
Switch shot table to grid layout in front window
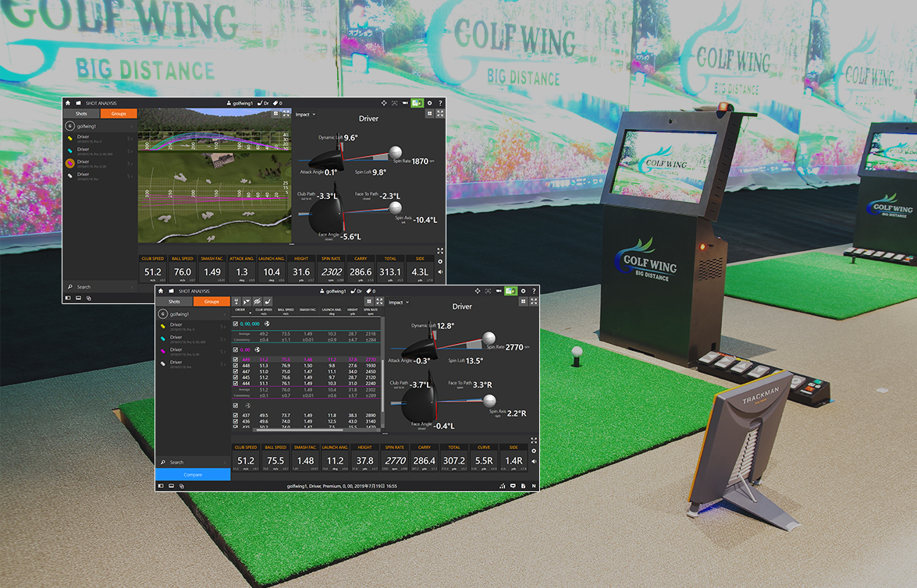(369, 302)
